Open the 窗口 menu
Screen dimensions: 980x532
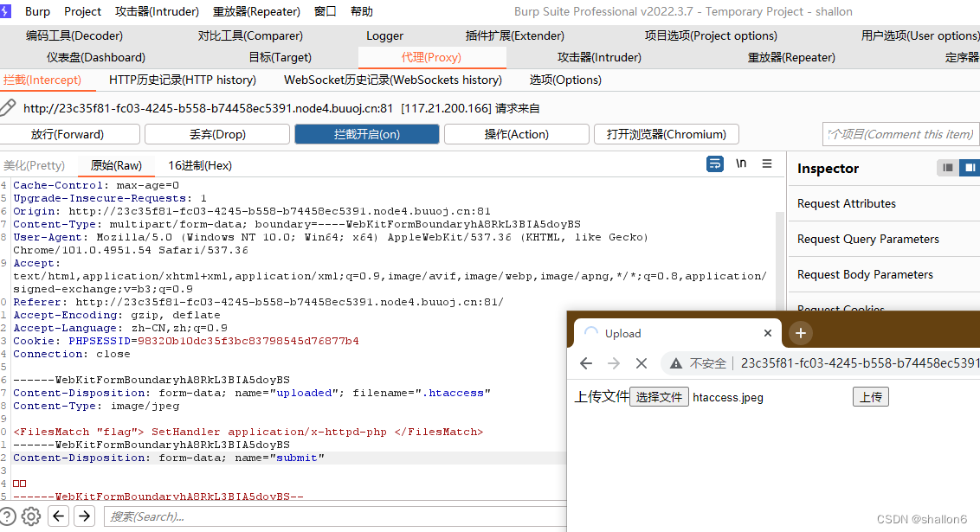click(x=325, y=11)
